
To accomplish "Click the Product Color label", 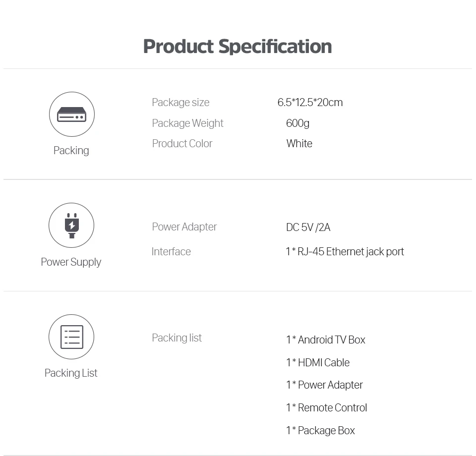I will click(x=182, y=143).
